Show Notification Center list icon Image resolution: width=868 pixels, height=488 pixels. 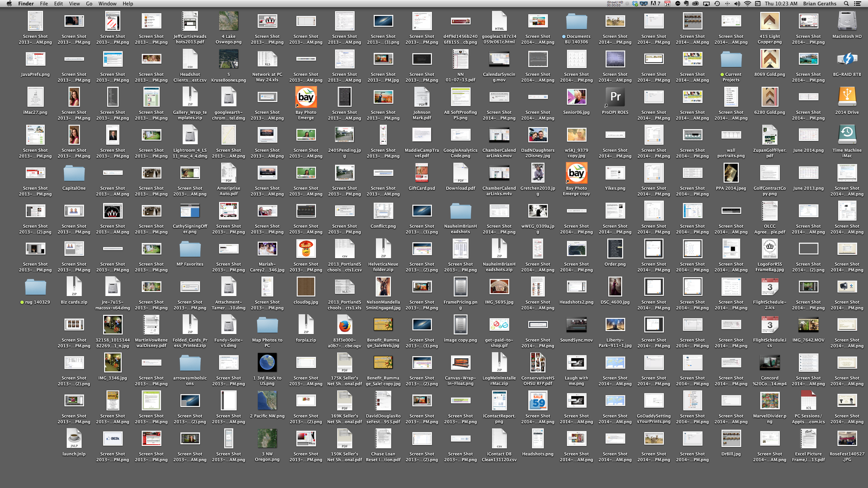pos(858,3)
